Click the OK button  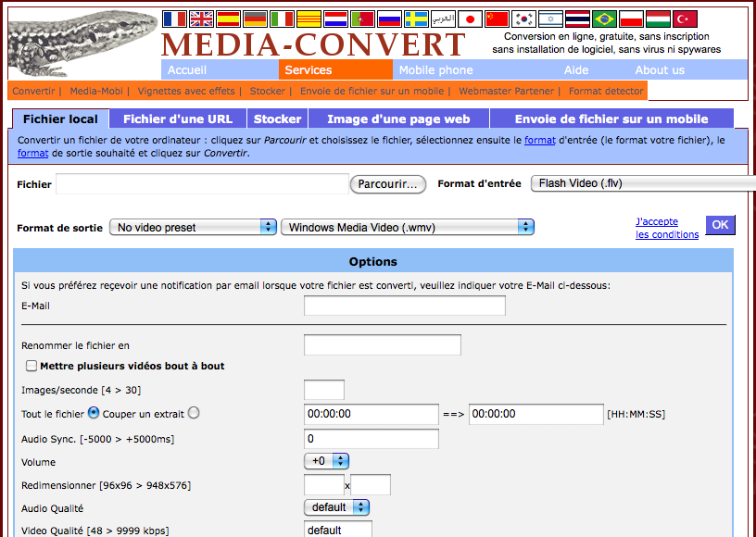click(720, 225)
